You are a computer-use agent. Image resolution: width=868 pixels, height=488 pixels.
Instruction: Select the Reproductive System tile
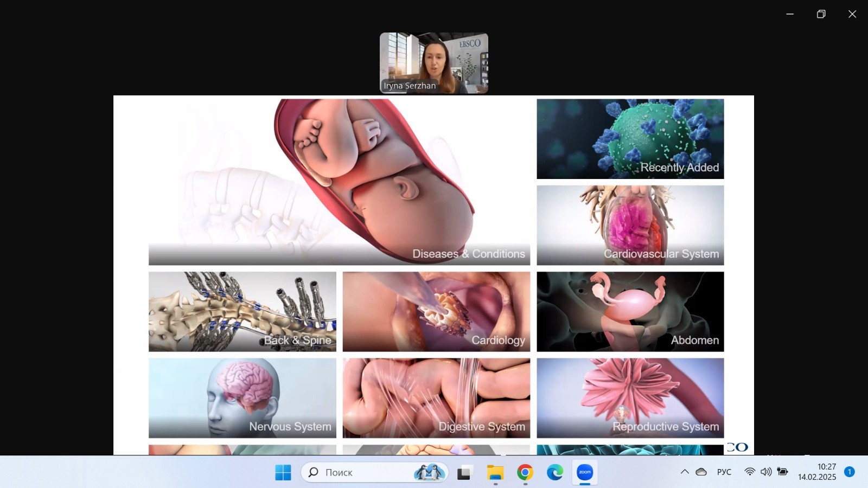click(630, 398)
